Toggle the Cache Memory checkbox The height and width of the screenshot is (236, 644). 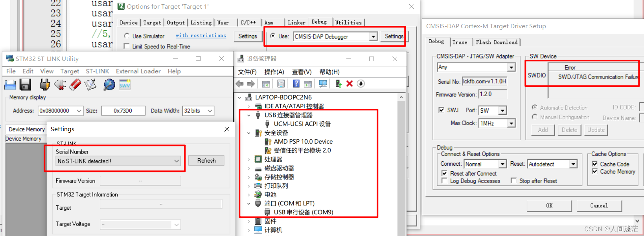[x=594, y=171]
